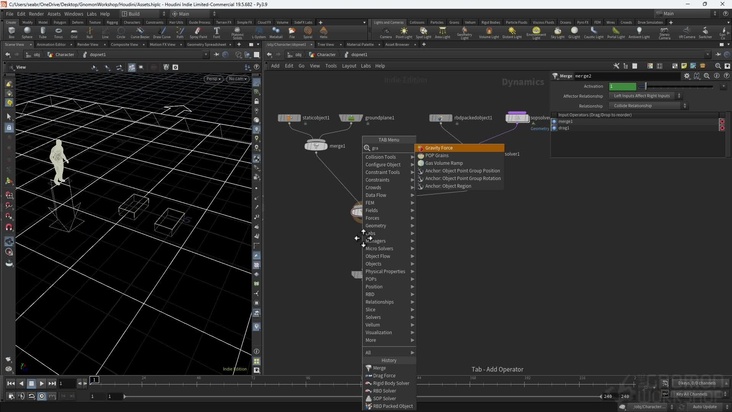Viewport: 732px width, 412px height.
Task: Open the merge2 parameter gear menu
Action: (687, 76)
